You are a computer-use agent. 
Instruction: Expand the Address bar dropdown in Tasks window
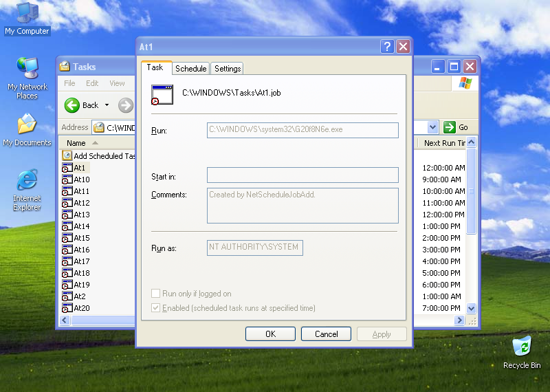[432, 127]
